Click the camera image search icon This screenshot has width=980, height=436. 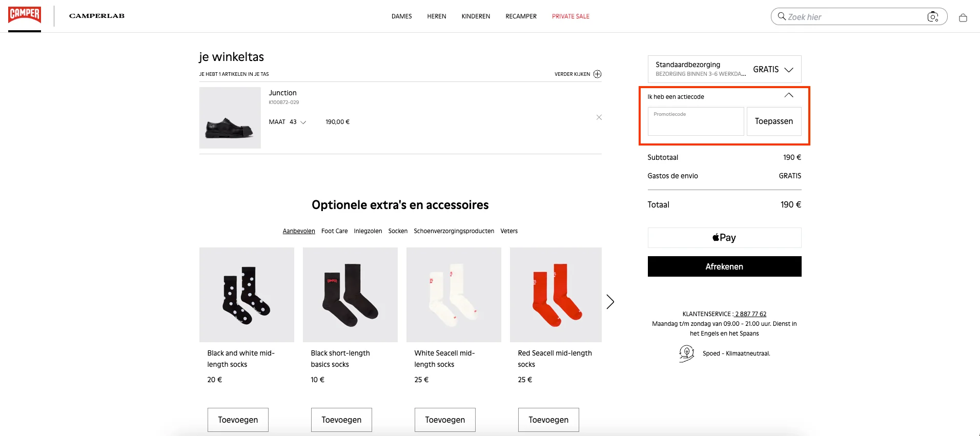(932, 17)
